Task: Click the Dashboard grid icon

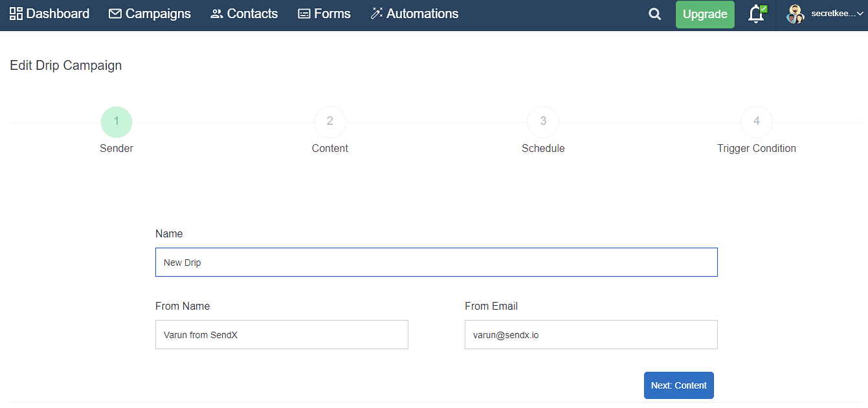Action: coord(17,13)
